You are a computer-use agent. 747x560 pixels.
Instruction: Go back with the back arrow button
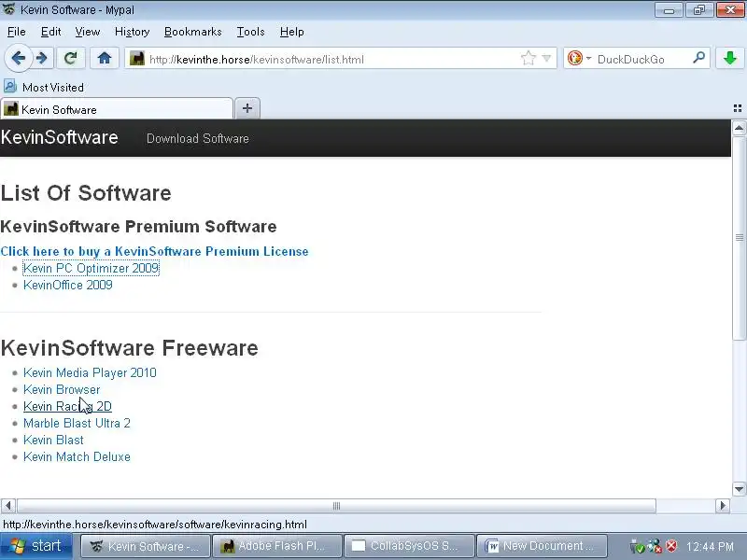coord(19,59)
